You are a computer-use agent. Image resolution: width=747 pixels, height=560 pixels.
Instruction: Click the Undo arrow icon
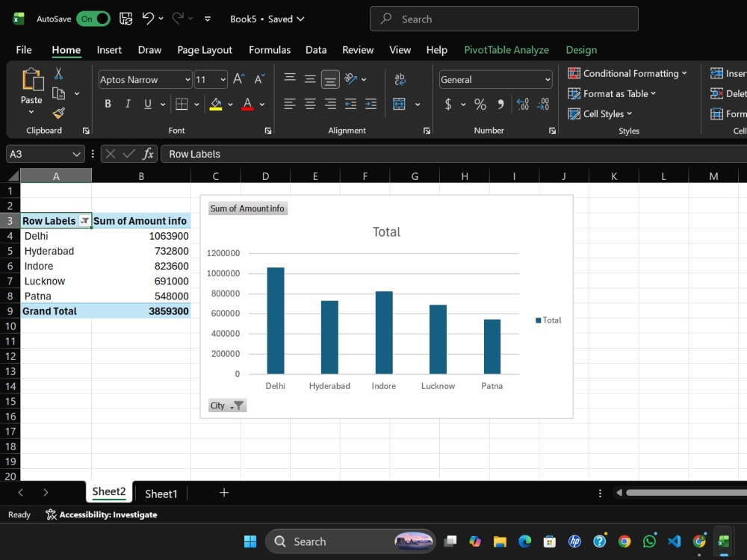click(148, 19)
